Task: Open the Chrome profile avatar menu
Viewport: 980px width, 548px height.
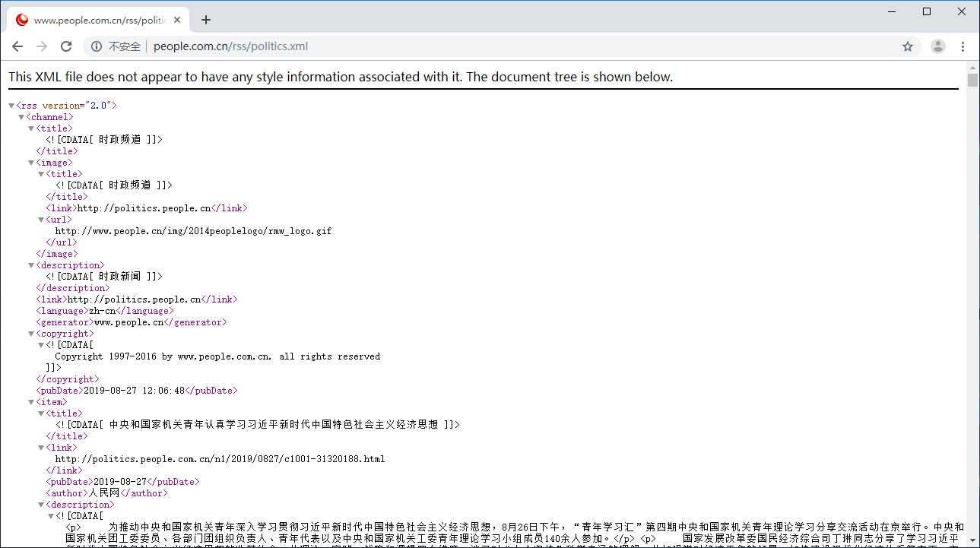Action: [938, 46]
